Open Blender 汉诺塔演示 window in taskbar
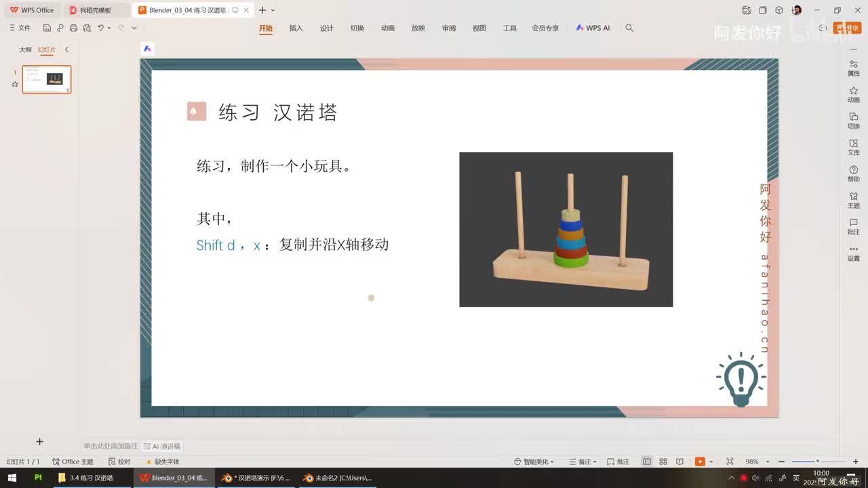 tap(256, 478)
